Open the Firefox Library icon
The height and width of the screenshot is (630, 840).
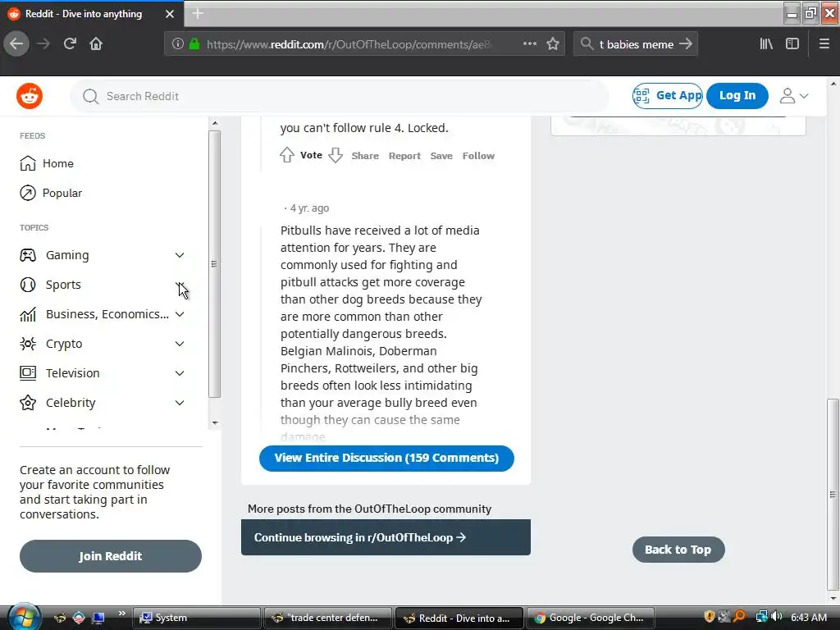point(767,44)
